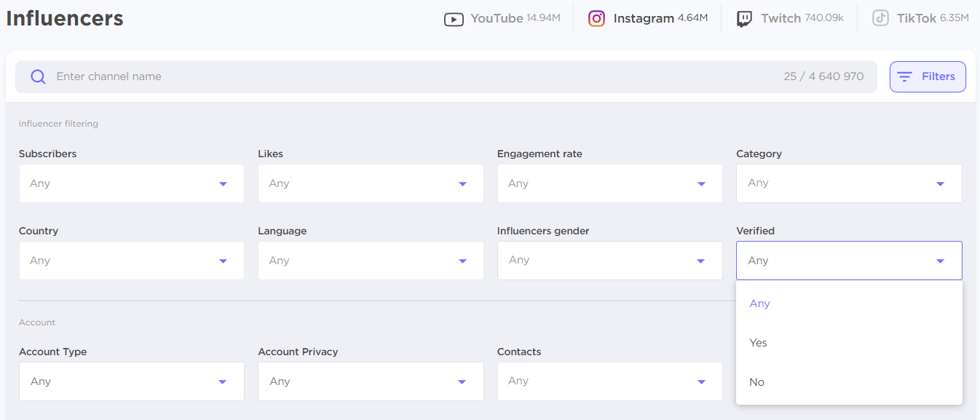Collapse the Verified dropdown field
The height and width of the screenshot is (420, 980).
click(x=849, y=261)
